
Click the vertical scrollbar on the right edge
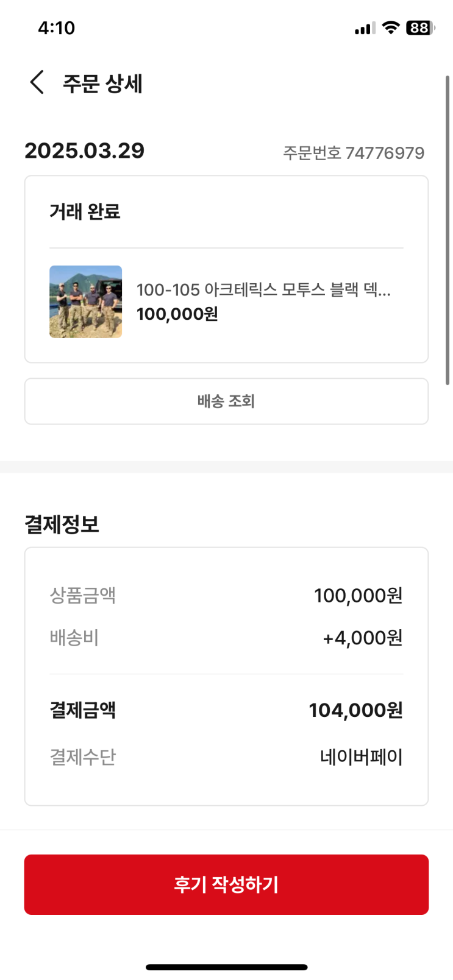pyautogui.click(x=448, y=230)
